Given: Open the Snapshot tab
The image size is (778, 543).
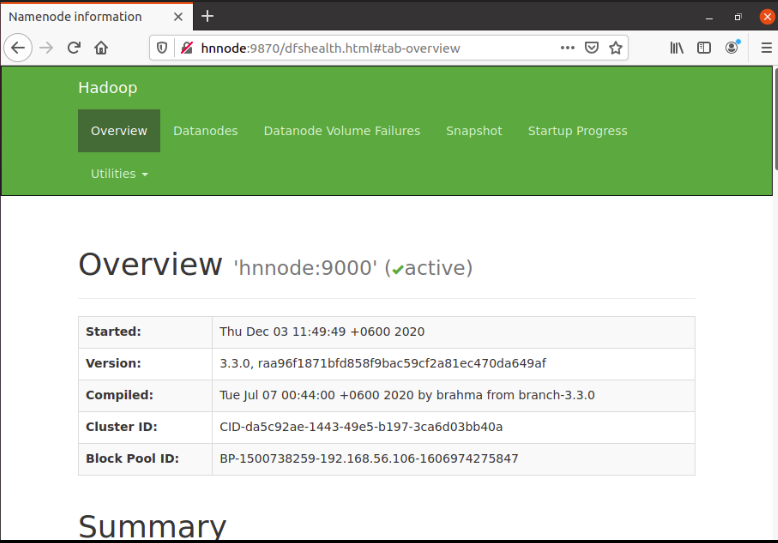Looking at the screenshot, I should (x=474, y=131).
